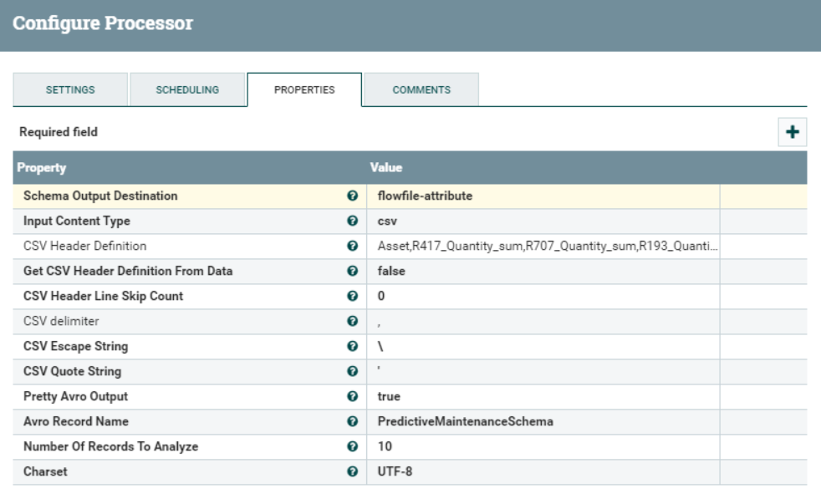Click help icon for CSV Escape String

coord(352,347)
